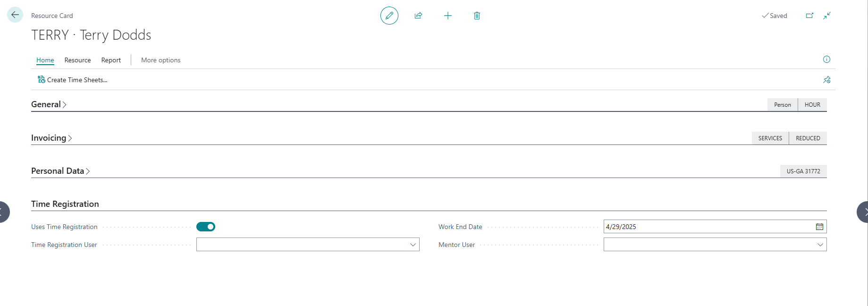
Task: Click the back arrow button
Action: (15, 15)
